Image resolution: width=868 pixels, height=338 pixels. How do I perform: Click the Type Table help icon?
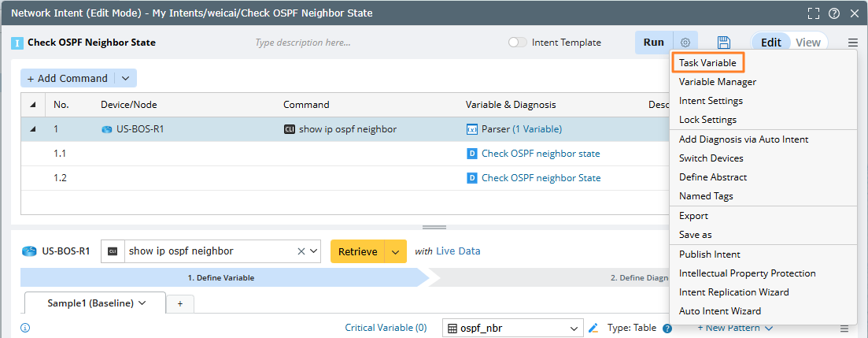click(667, 329)
